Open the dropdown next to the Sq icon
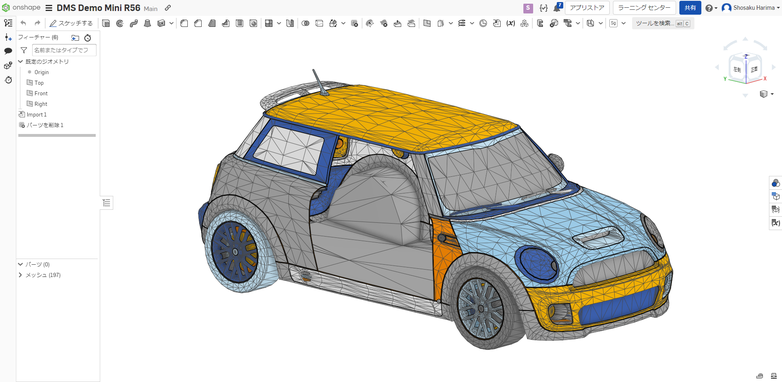Viewport: 782px width, 382px height. (624, 23)
